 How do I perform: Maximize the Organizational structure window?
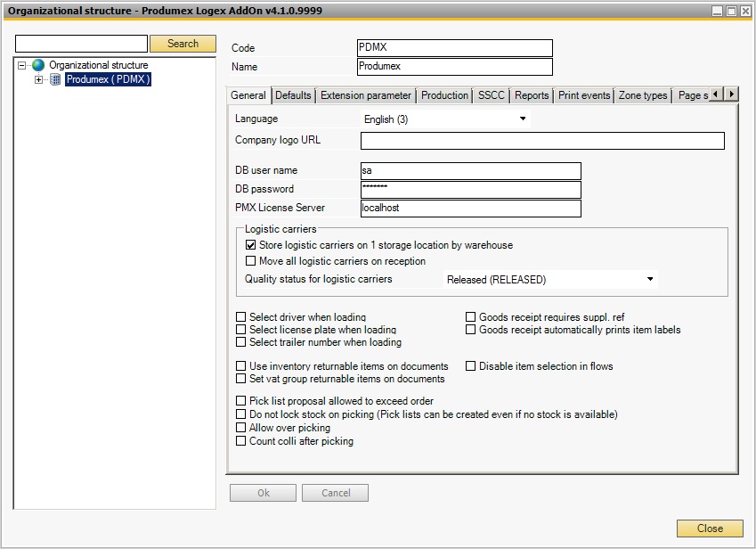[731, 11]
